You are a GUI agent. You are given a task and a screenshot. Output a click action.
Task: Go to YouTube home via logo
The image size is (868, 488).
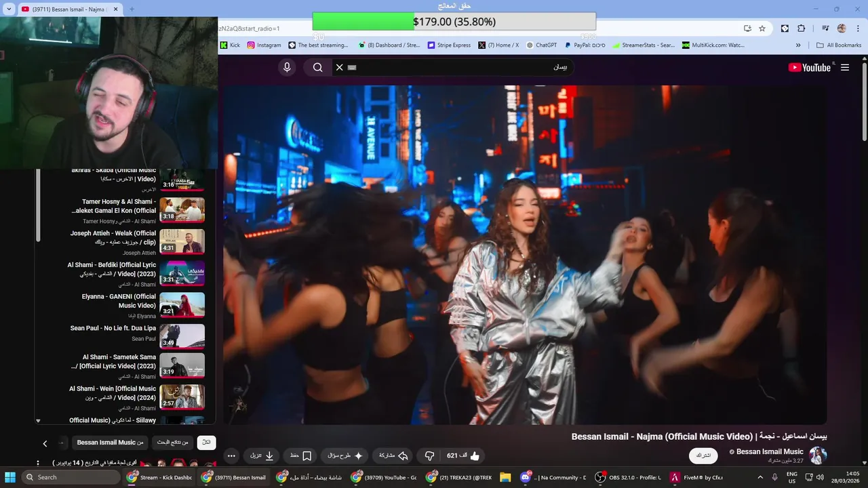810,67
